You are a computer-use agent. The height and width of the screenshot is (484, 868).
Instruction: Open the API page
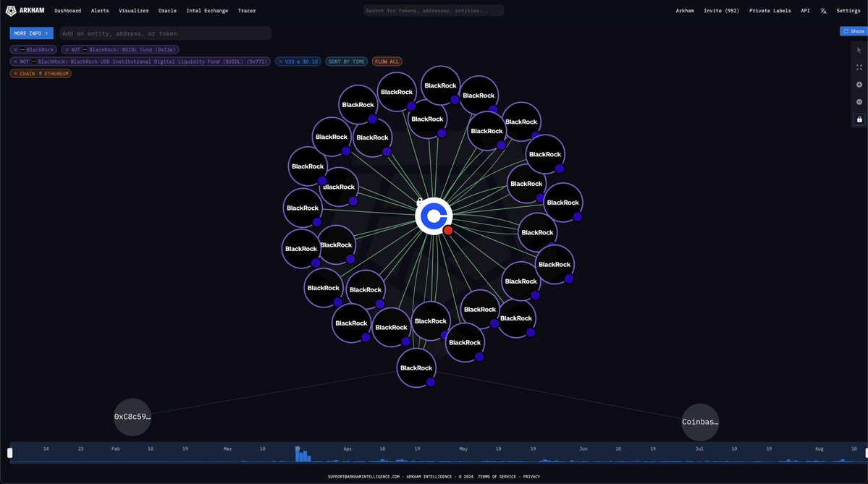(806, 11)
